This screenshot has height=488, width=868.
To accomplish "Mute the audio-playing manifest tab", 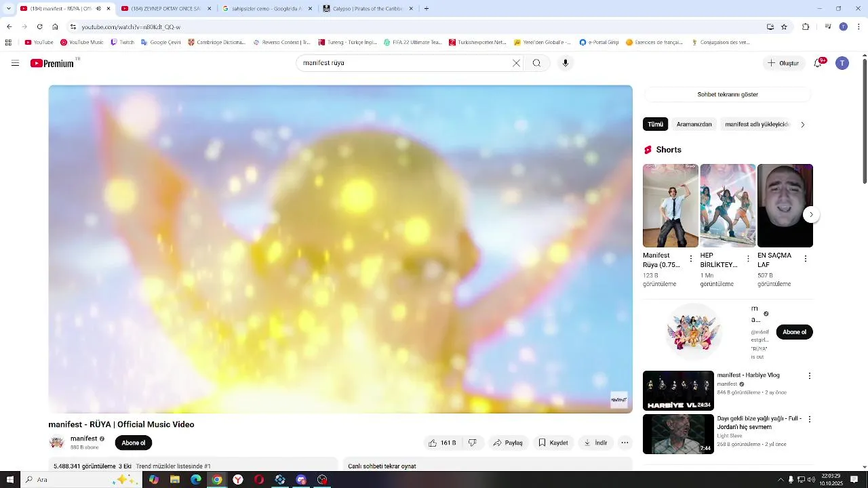I will click(x=98, y=9).
